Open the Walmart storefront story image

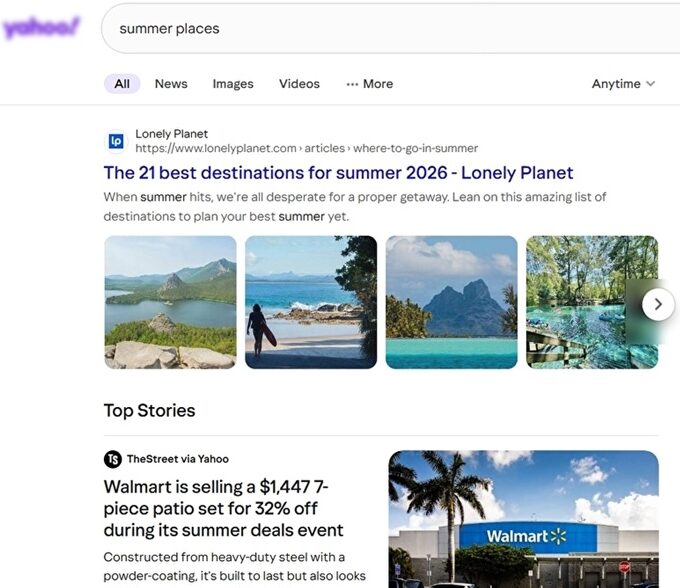523,519
